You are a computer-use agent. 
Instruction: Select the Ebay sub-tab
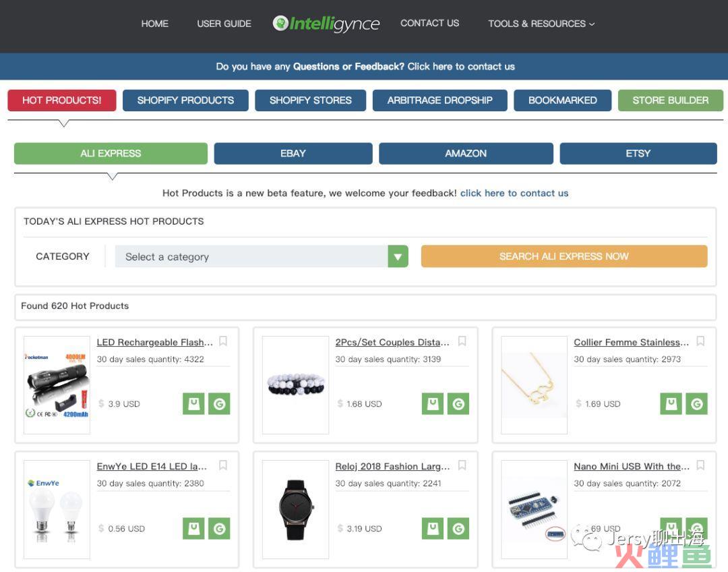(293, 153)
